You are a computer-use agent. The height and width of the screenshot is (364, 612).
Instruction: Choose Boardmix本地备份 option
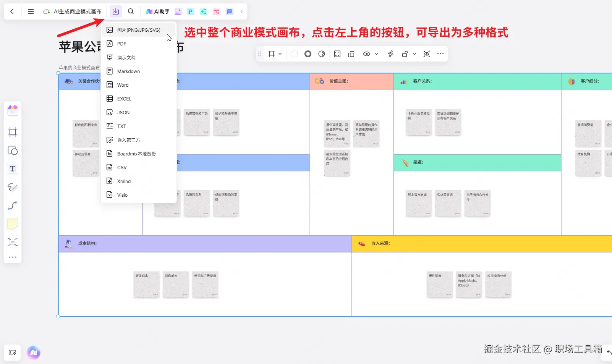tap(139, 154)
